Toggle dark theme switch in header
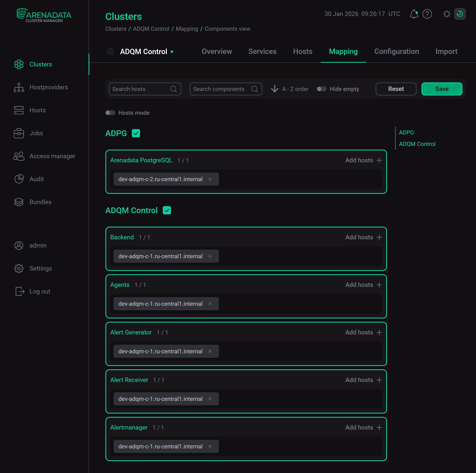476x473 pixels. 460,14
